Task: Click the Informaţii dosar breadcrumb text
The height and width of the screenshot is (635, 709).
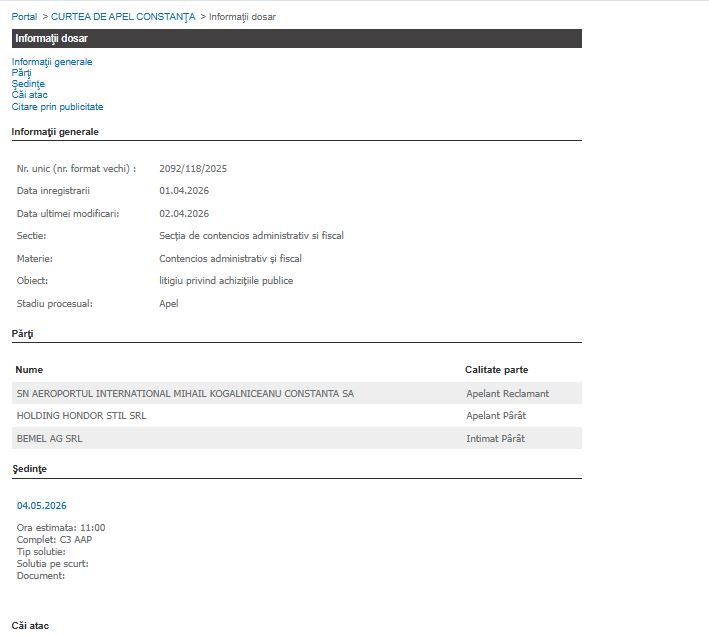Action: pyautogui.click(x=242, y=17)
